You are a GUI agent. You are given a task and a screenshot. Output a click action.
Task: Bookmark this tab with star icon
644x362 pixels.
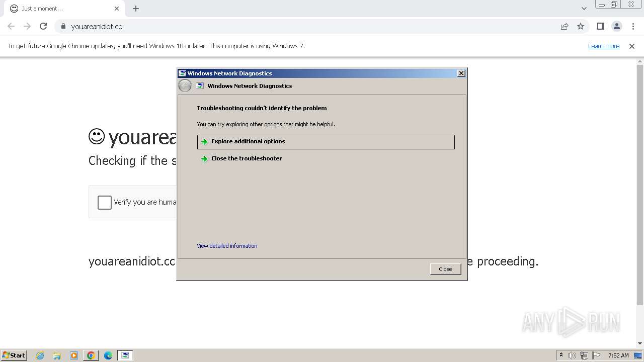[581, 26]
